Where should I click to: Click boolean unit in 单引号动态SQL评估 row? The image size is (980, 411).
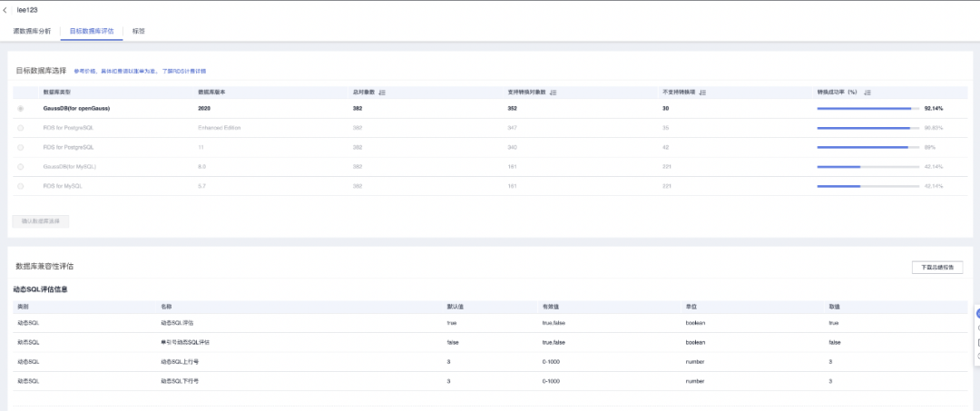(695, 342)
